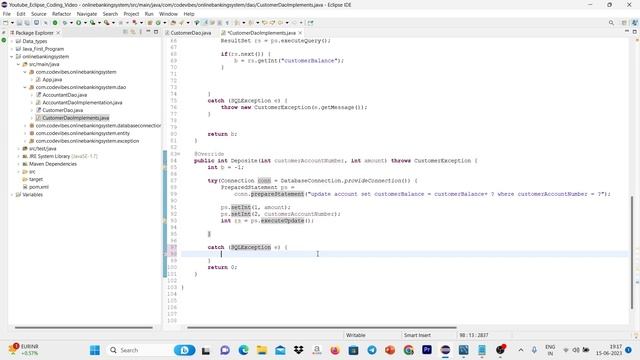Open Package Explorer View Menu icon
Screen dimensions: 640x360
coord(140,32)
